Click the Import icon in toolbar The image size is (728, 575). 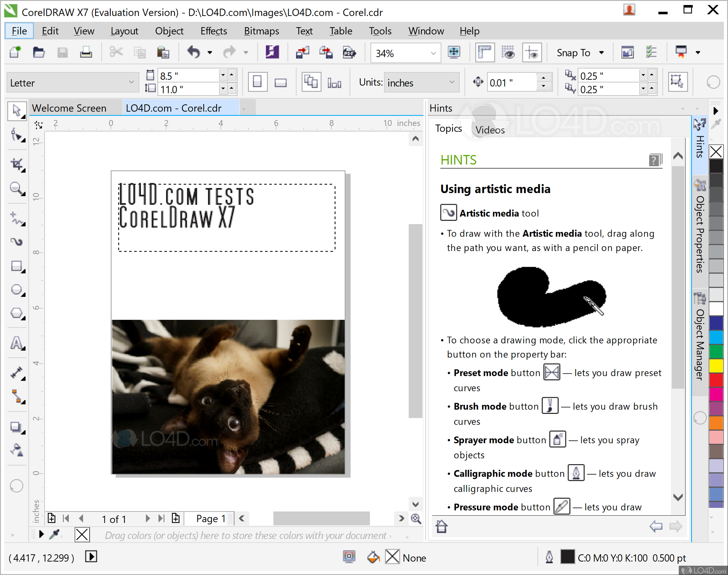(x=302, y=52)
